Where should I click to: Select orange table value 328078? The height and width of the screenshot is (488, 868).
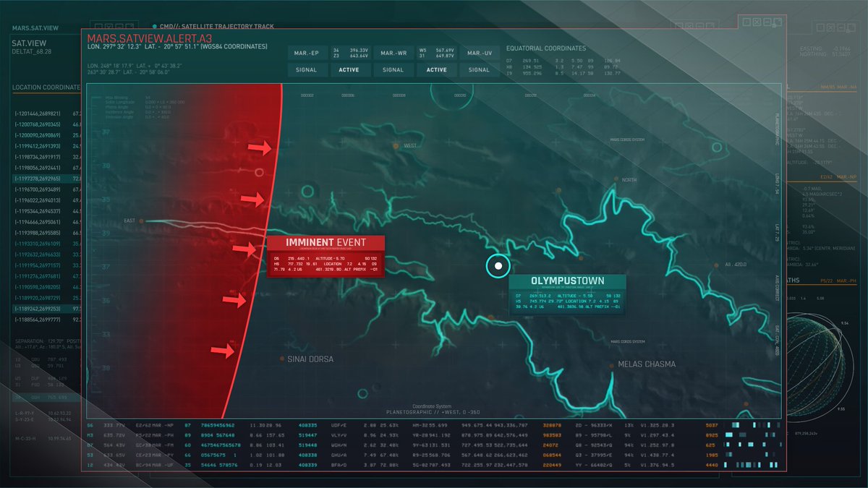[x=551, y=425]
